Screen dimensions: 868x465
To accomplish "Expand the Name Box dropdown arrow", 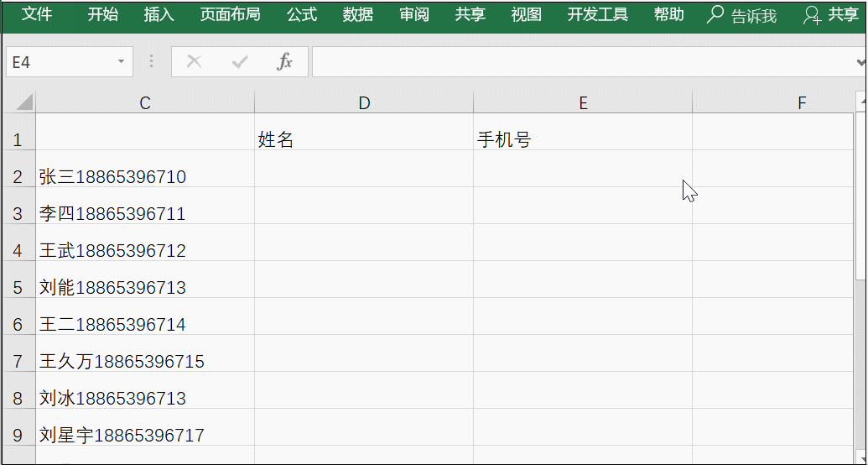I will click(x=121, y=61).
